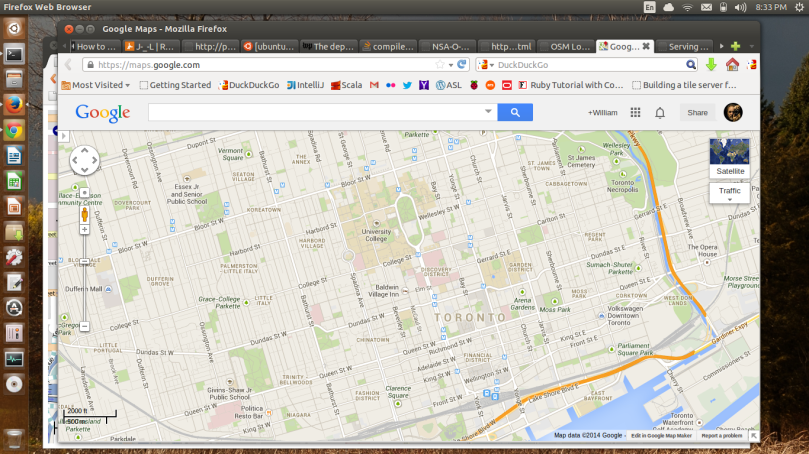Reload the page
809x454 pixels.
[462, 64]
